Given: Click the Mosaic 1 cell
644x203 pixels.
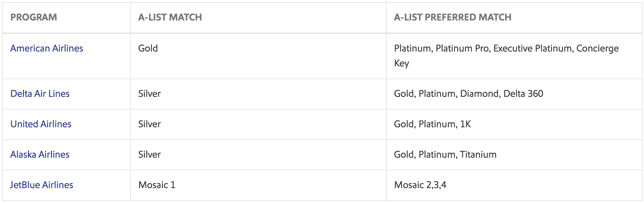Looking at the screenshot, I should pyautogui.click(x=157, y=185).
